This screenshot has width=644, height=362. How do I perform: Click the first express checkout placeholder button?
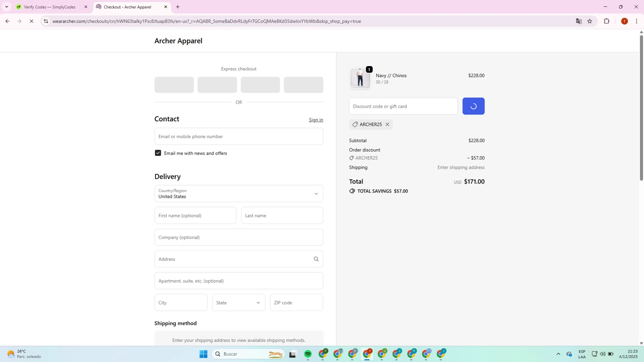click(x=174, y=85)
